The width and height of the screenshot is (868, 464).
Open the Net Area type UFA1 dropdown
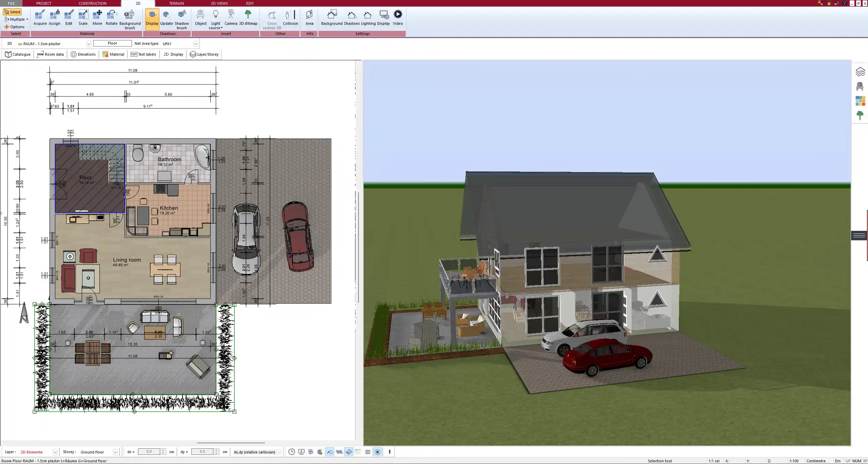pos(195,44)
